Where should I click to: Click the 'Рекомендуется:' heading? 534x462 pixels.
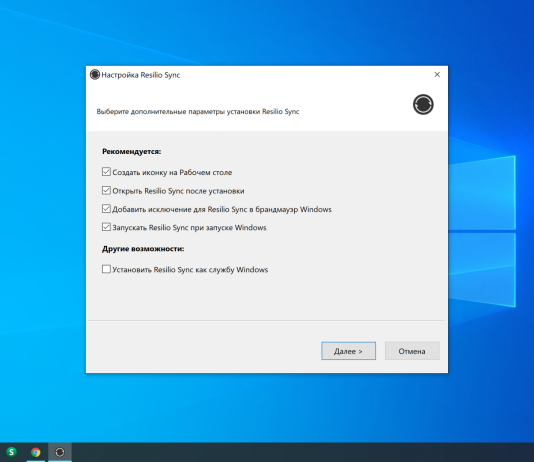pos(131,152)
